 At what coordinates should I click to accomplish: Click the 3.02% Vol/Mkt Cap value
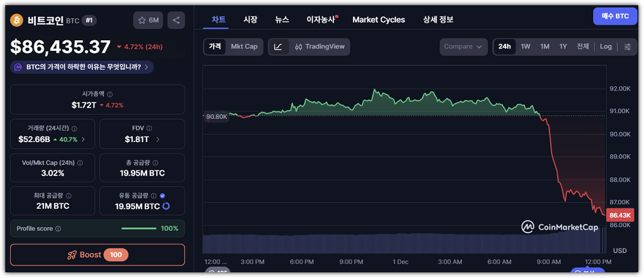[x=53, y=174]
